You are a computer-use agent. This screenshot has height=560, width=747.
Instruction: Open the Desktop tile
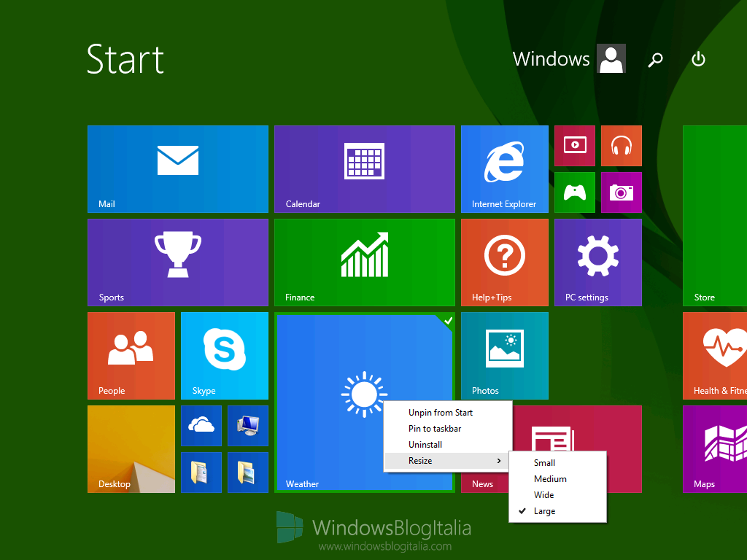click(131, 449)
